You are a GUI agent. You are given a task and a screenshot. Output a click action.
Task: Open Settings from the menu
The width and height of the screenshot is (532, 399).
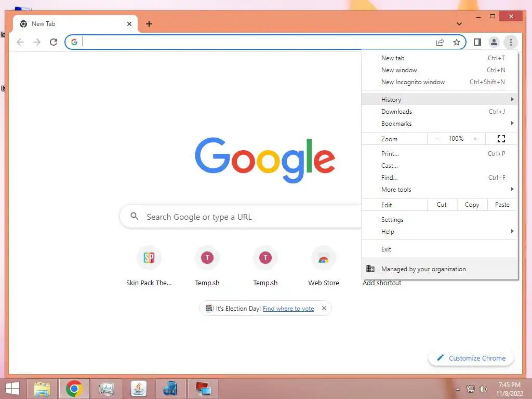pyautogui.click(x=440, y=220)
